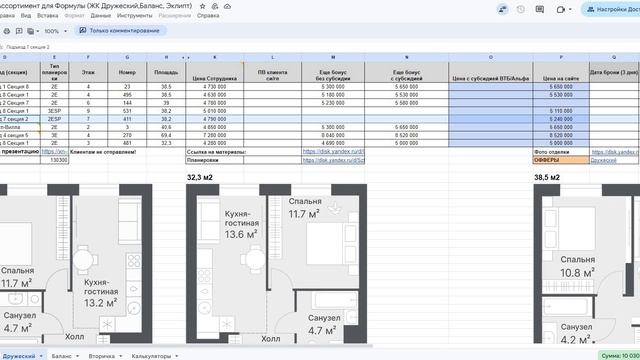Open the disk.yandex link next to Планировки
Viewport: 640px width, 360px height.
pos(333,160)
